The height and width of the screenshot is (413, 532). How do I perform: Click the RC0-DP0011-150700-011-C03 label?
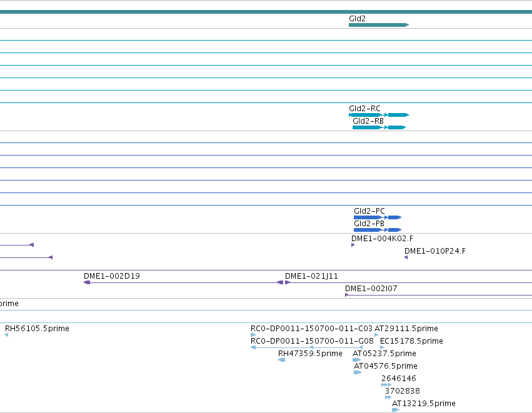[311, 329]
